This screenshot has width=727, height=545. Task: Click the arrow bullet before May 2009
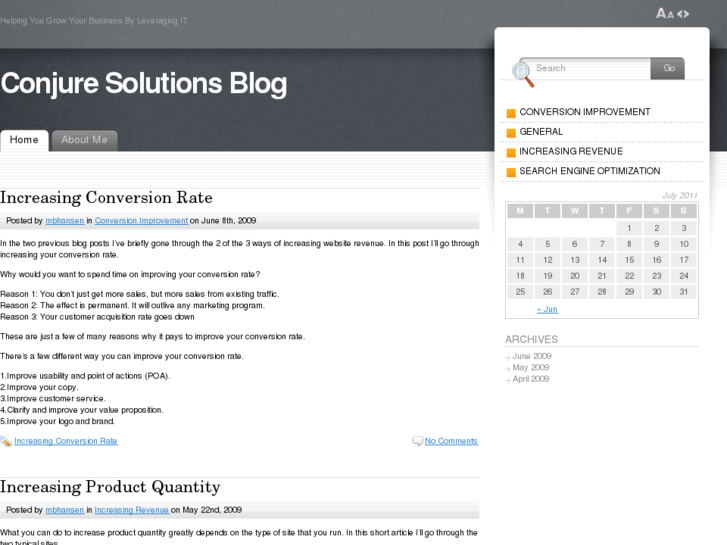click(508, 369)
